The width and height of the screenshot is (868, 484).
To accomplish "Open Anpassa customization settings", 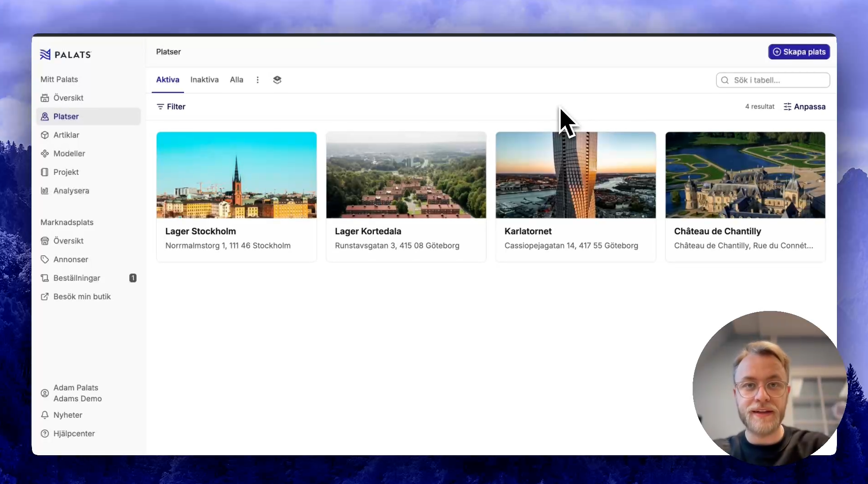I will (x=805, y=106).
